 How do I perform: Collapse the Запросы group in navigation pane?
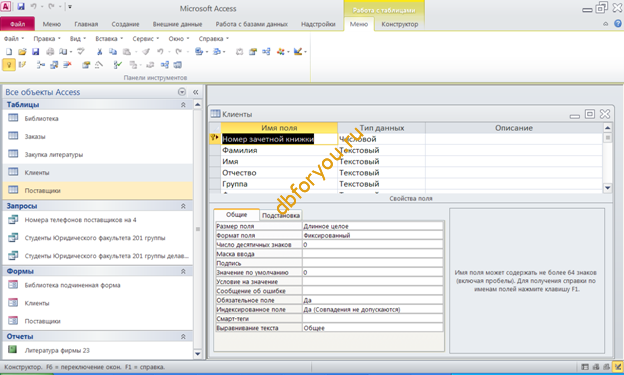[x=183, y=206]
